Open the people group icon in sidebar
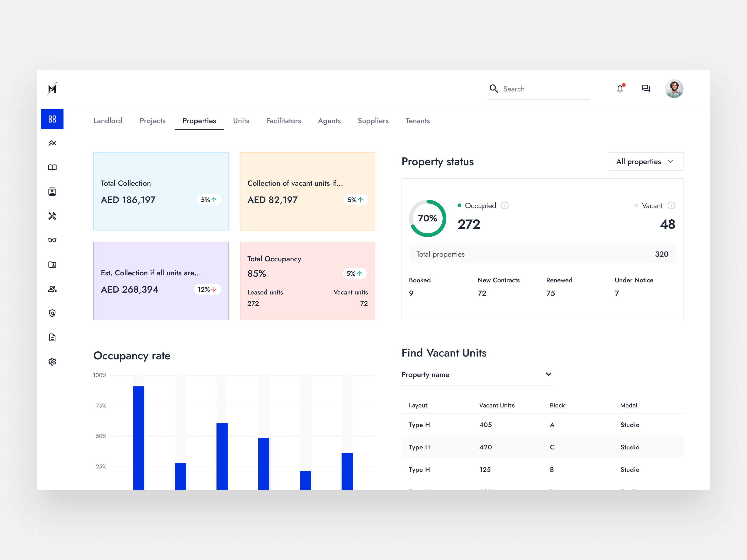The image size is (747, 560). coord(52,289)
